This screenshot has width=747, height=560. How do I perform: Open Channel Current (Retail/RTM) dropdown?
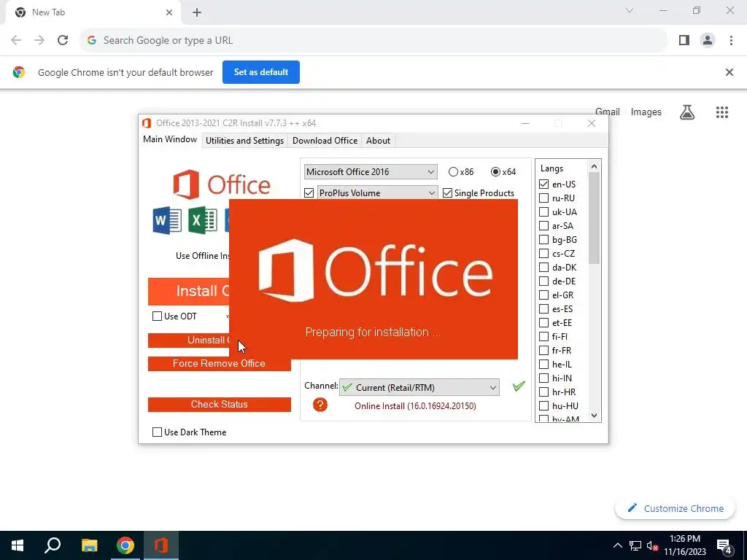click(419, 387)
